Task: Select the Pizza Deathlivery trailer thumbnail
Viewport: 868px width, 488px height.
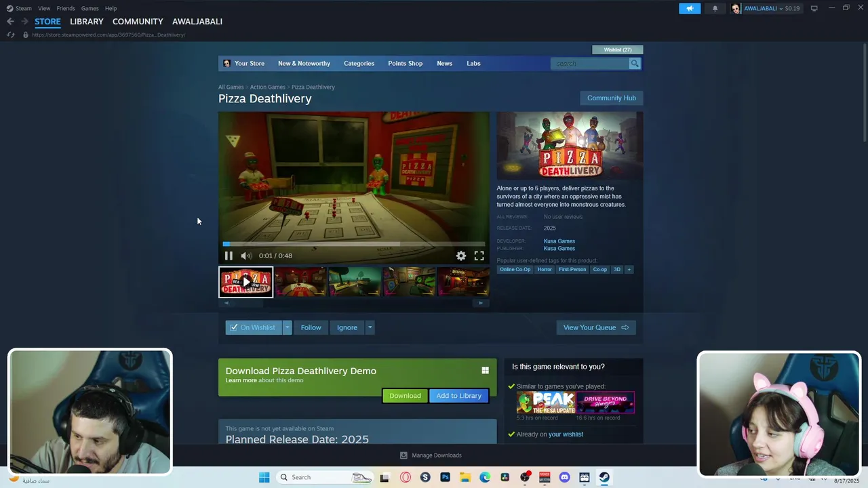Action: click(x=245, y=282)
